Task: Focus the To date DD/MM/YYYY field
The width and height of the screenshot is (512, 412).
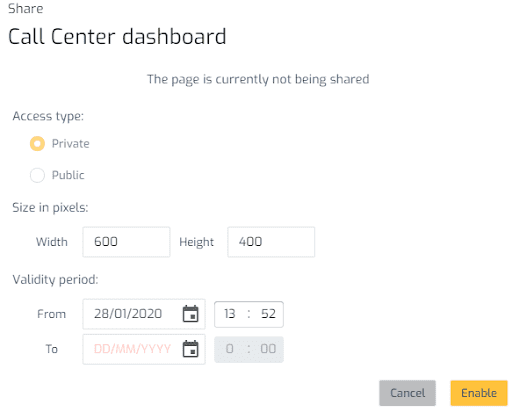Action: coord(144,349)
